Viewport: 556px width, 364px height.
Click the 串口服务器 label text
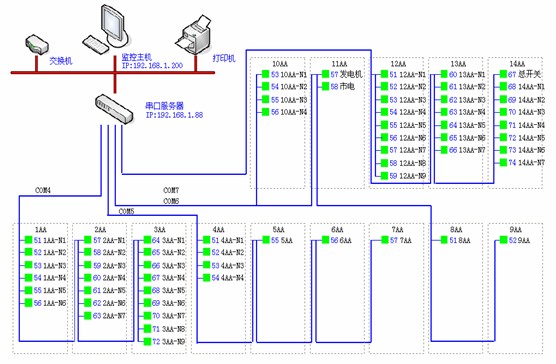165,106
